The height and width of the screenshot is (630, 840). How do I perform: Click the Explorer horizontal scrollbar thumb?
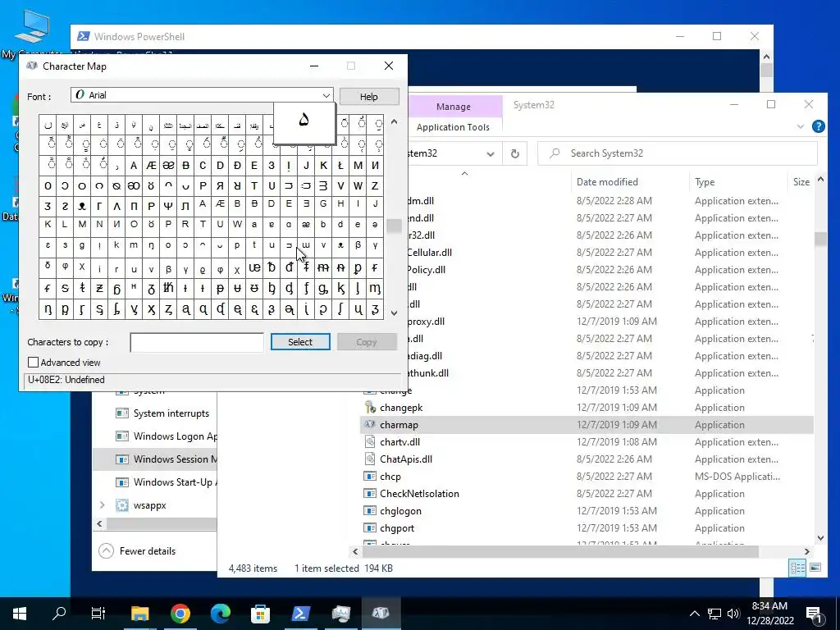[560, 551]
